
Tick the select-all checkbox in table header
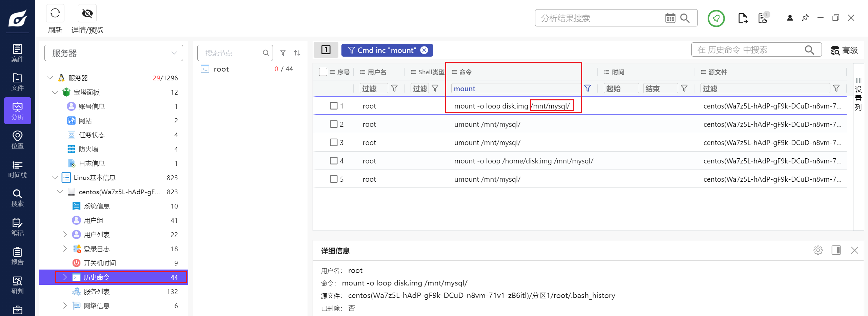click(x=323, y=72)
